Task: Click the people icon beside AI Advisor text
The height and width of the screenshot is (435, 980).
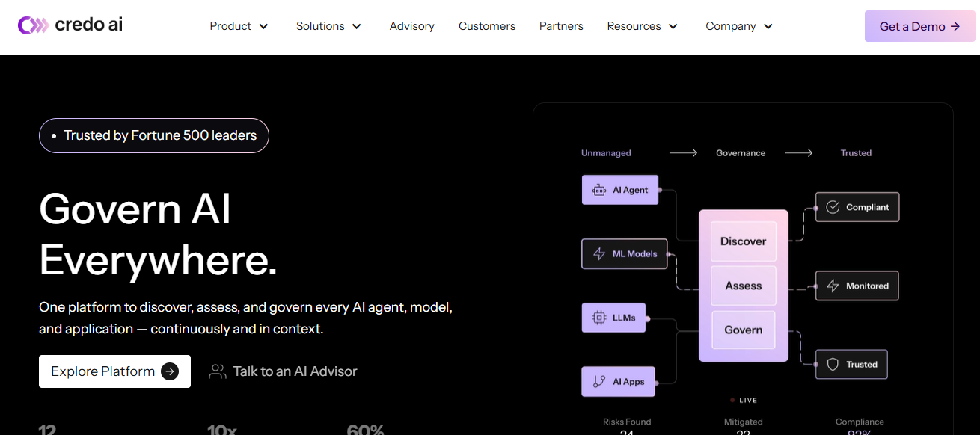Action: [217, 371]
